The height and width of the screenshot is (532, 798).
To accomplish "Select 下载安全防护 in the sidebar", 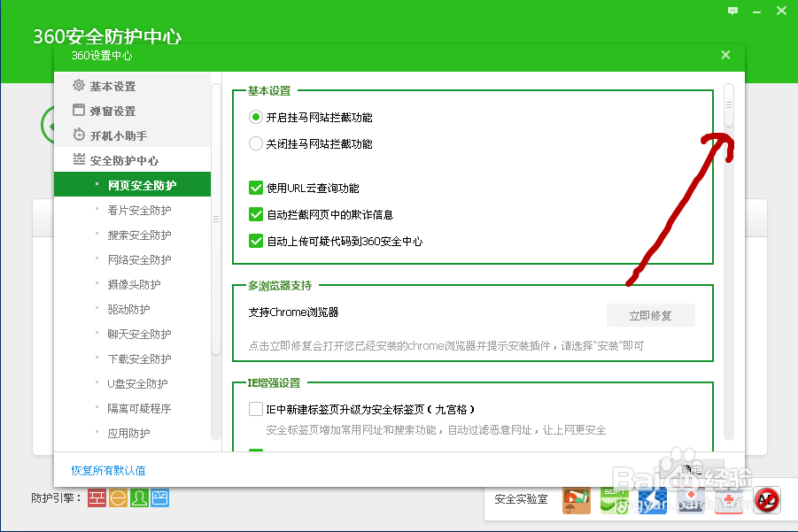I will click(139, 359).
